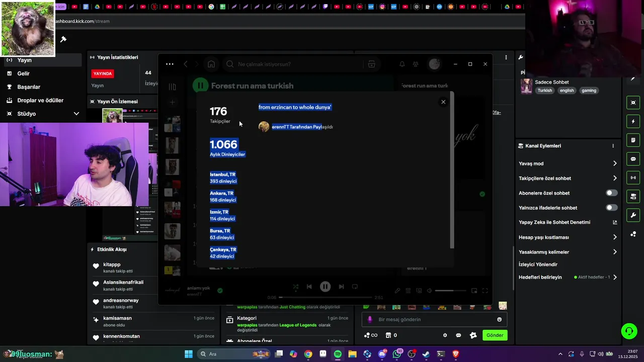Expand Takipçilere özel sohbet option
644x362 pixels.
coord(615,178)
